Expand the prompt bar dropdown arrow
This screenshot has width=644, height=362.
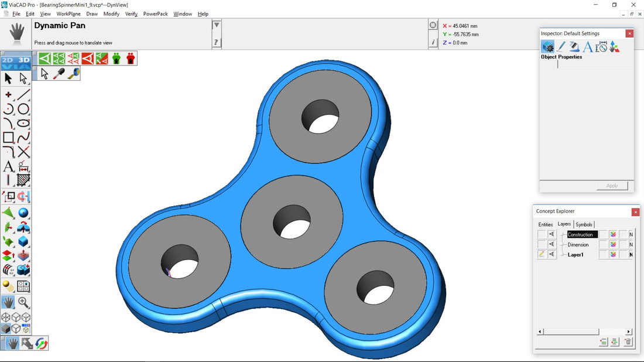click(x=217, y=25)
